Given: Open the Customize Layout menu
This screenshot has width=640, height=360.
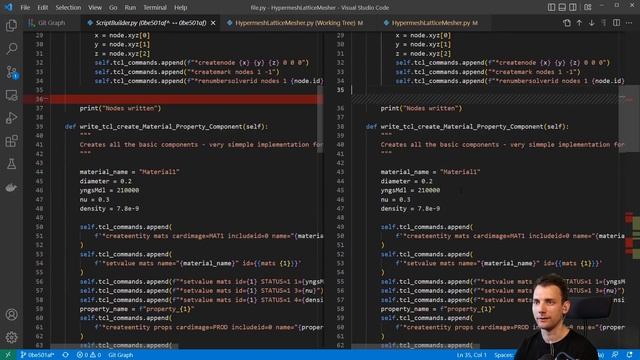Looking at the screenshot, I should (x=588, y=7).
